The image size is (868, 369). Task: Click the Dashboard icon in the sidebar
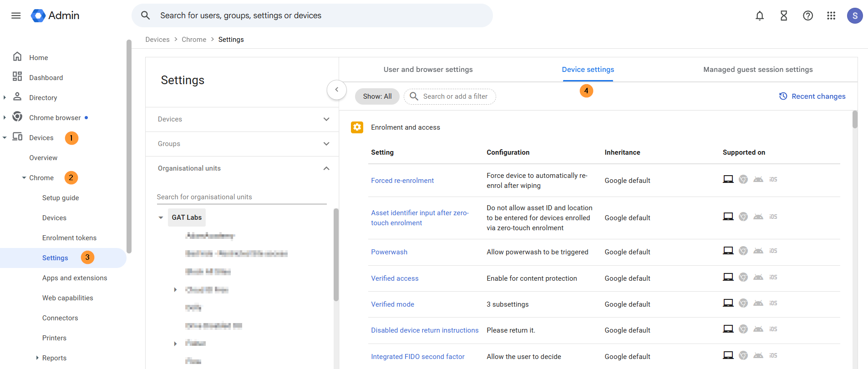tap(17, 76)
